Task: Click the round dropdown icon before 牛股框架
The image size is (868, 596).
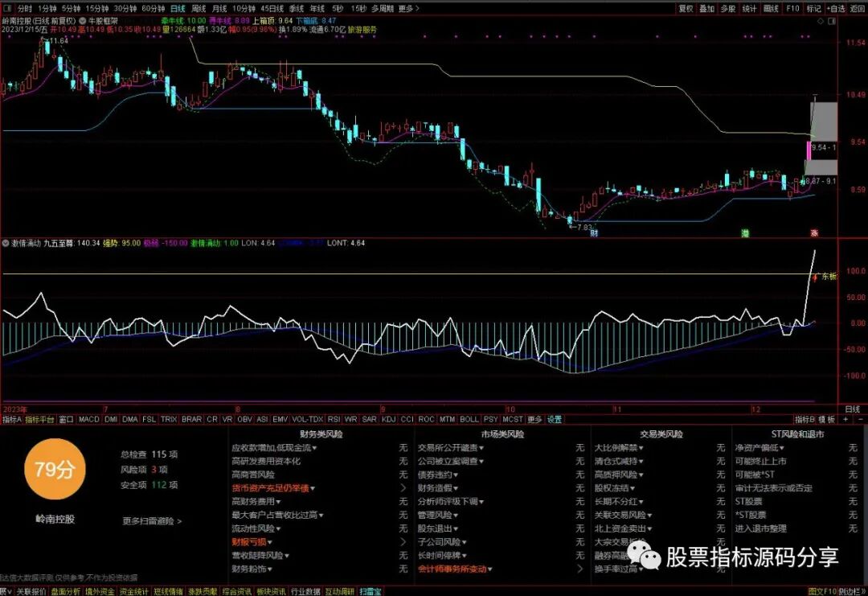Action: (x=83, y=21)
